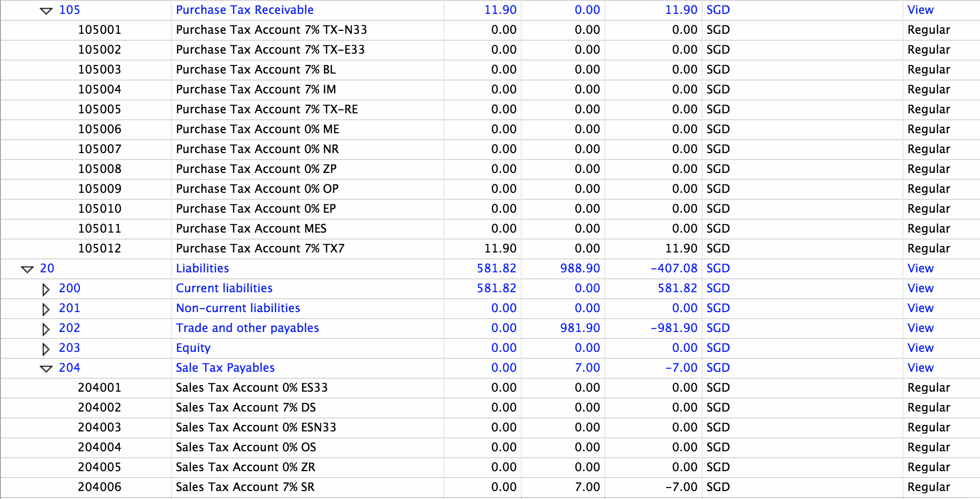Expand the 200 Current liabilities group
This screenshot has height=499, width=980.
(46, 289)
